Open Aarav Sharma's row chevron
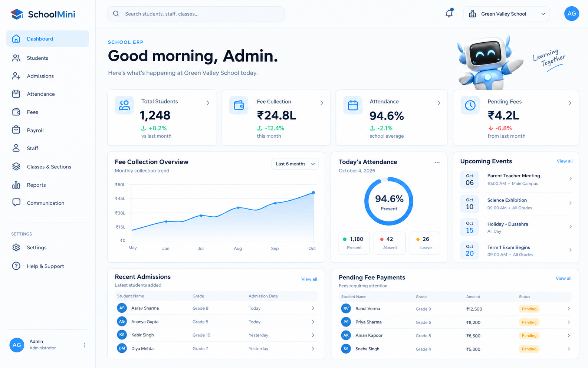The width and height of the screenshot is (588, 368). [313, 308]
